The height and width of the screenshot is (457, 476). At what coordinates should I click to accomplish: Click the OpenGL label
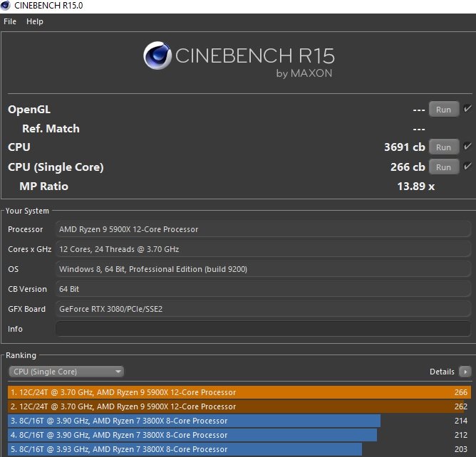pos(29,110)
